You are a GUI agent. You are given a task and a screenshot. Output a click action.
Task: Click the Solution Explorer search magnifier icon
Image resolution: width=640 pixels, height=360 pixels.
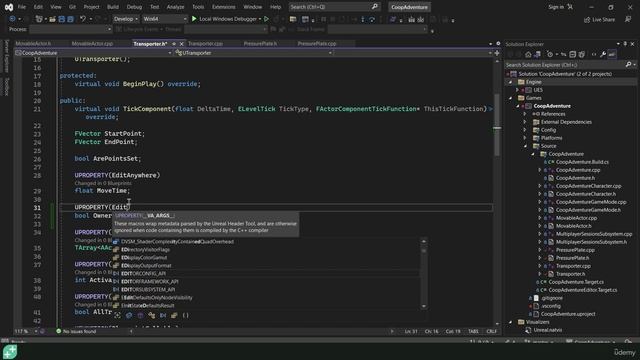click(629, 64)
